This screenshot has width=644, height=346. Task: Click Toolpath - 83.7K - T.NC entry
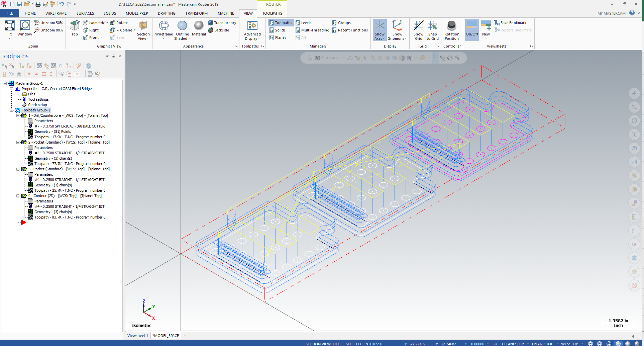(70, 217)
